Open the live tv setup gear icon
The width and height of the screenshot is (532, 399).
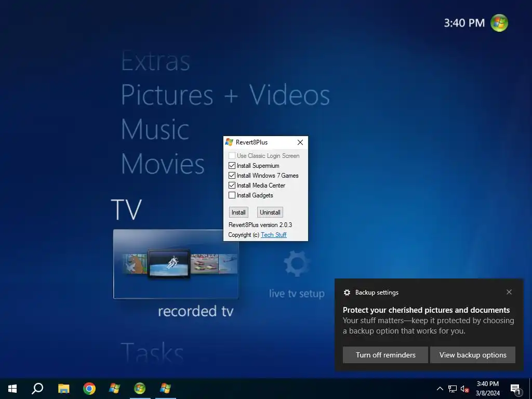tap(297, 263)
